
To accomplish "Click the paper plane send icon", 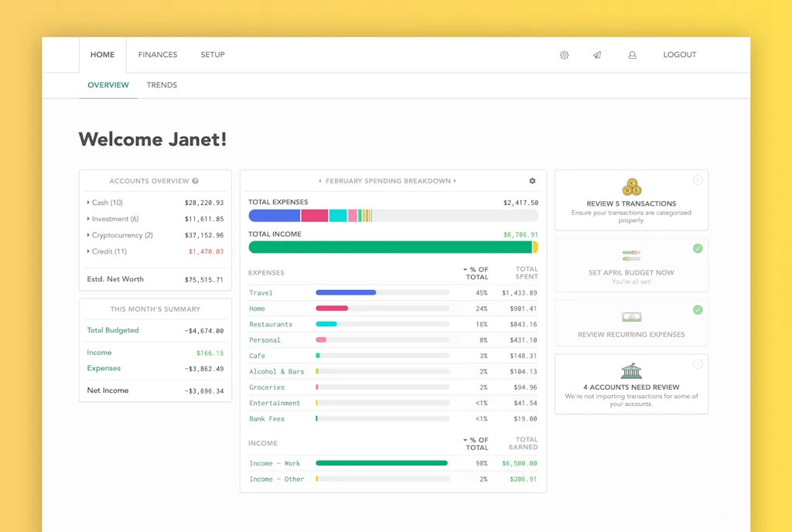I will point(596,55).
